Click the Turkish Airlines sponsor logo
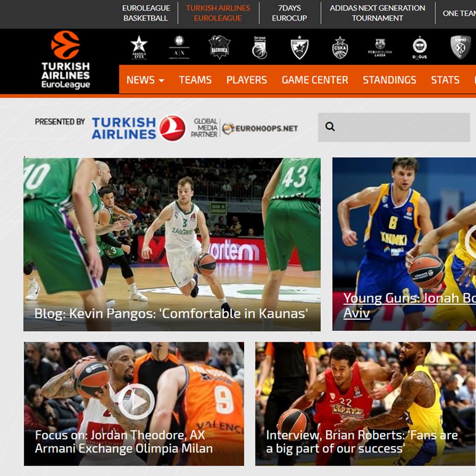 point(139,128)
